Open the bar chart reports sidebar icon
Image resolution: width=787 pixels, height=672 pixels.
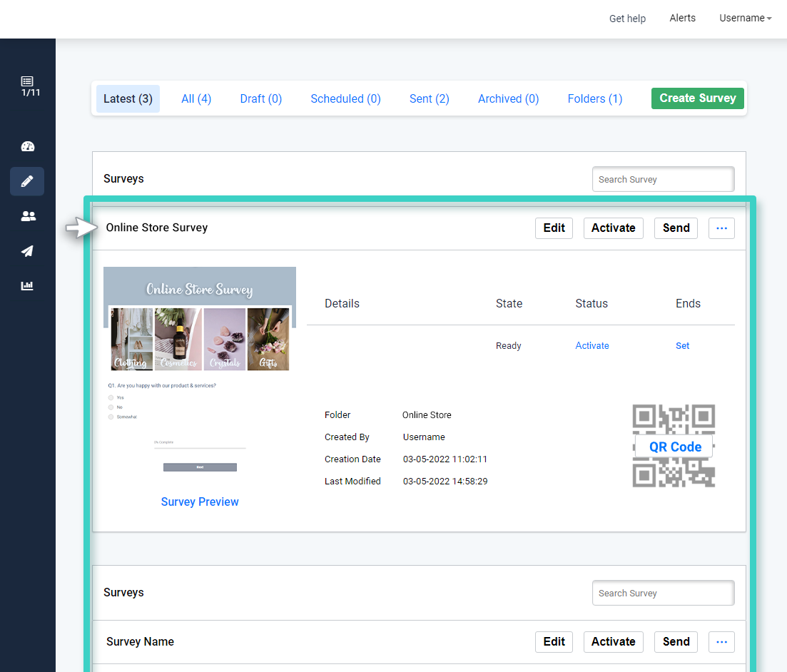point(27,285)
